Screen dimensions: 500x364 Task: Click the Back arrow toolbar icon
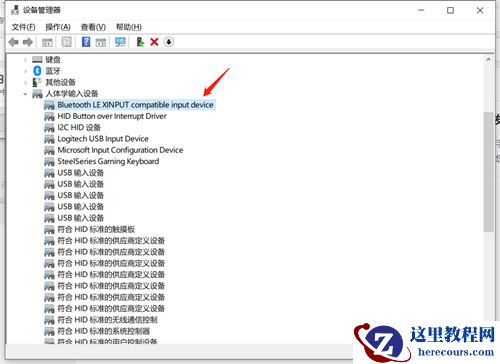(x=14, y=42)
